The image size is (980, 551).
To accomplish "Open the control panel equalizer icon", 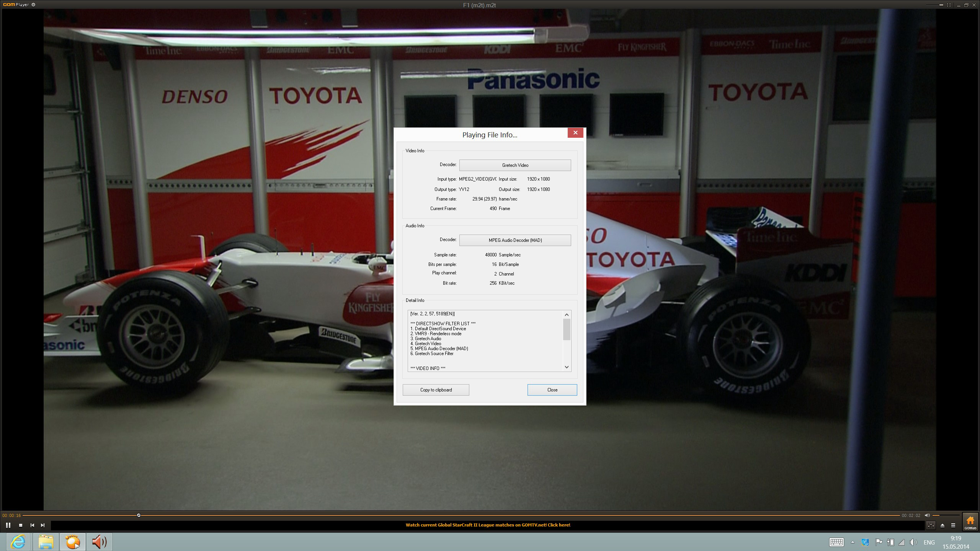I will pyautogui.click(x=931, y=525).
